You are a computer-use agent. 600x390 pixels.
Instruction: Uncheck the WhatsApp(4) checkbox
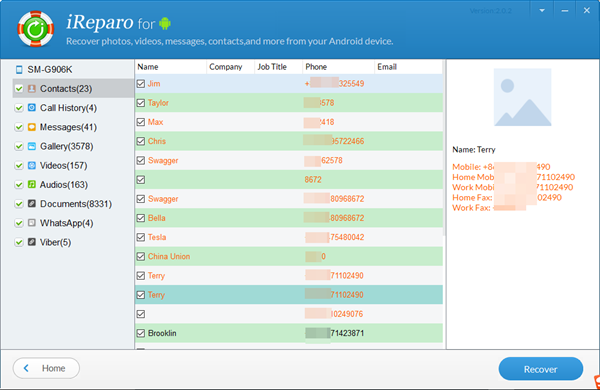pos(19,223)
